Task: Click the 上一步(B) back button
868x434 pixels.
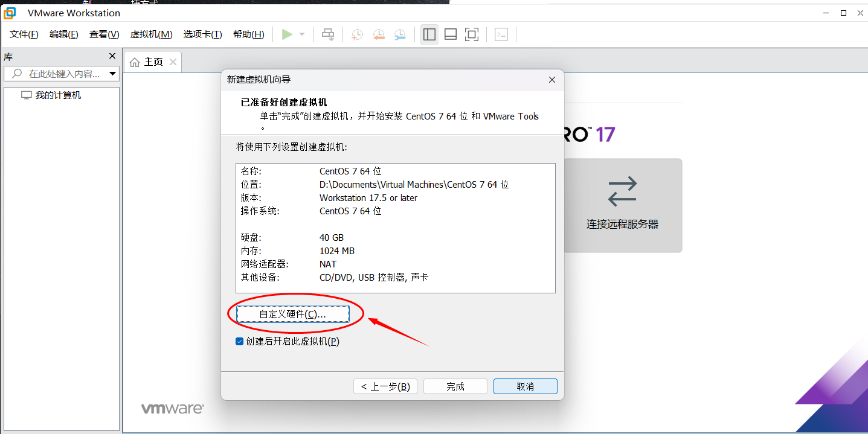Action: [x=385, y=386]
